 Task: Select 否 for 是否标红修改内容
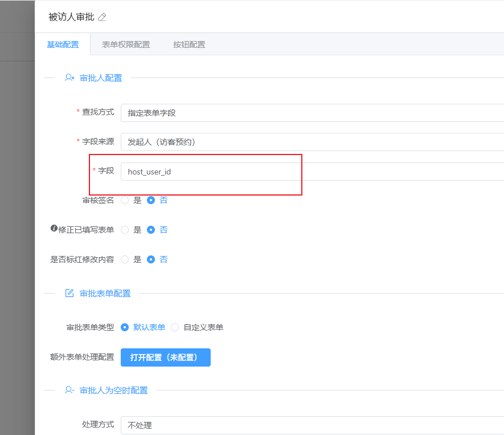pyautogui.click(x=151, y=259)
